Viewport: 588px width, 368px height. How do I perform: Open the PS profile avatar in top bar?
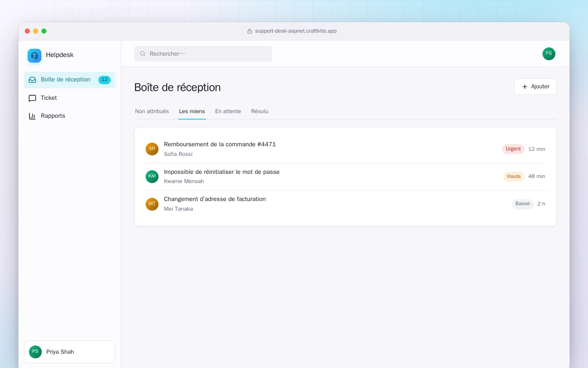(x=549, y=54)
